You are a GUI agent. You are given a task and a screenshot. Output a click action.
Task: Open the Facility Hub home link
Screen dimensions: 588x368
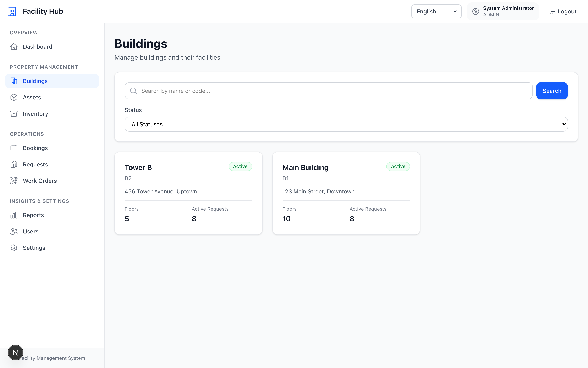[36, 11]
